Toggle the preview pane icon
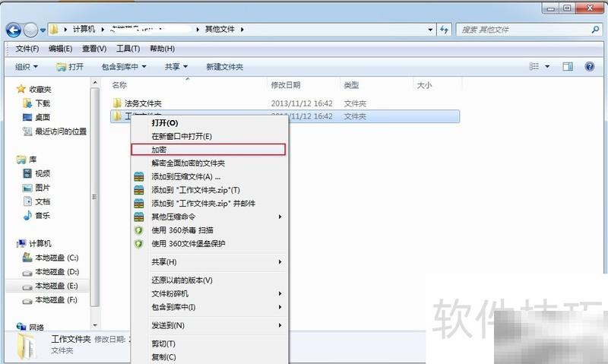 [x=568, y=67]
